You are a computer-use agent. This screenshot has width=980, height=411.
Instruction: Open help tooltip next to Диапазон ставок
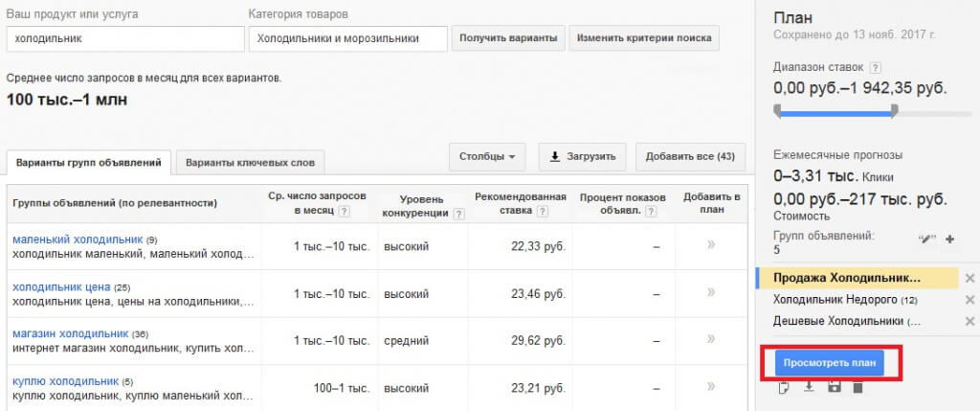[x=875, y=67]
